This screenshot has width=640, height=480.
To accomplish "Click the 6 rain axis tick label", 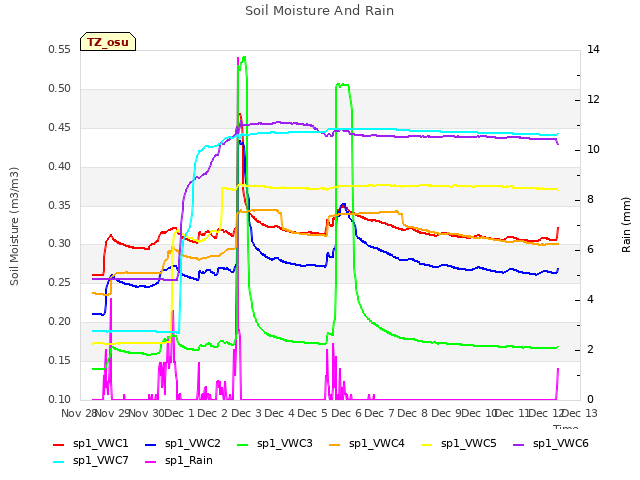I will point(590,250).
